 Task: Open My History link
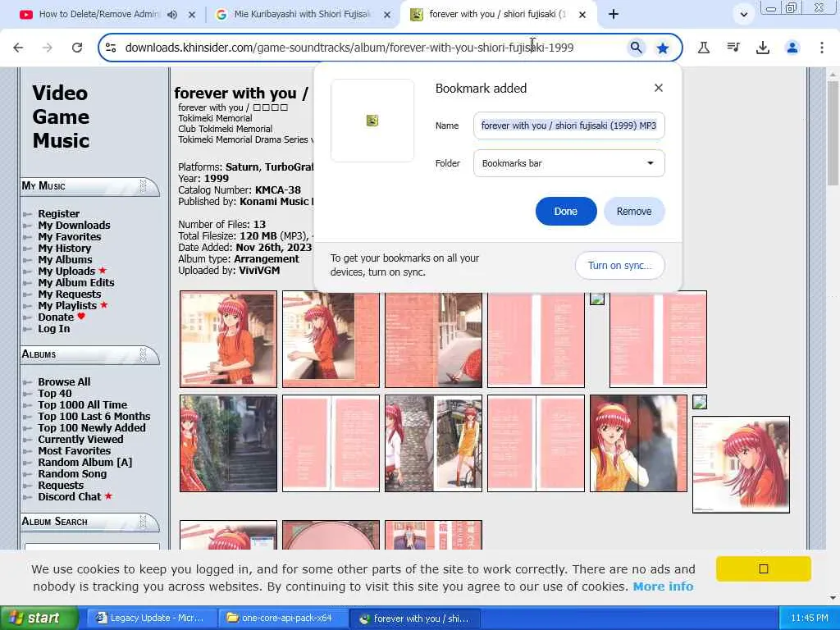[x=64, y=248]
